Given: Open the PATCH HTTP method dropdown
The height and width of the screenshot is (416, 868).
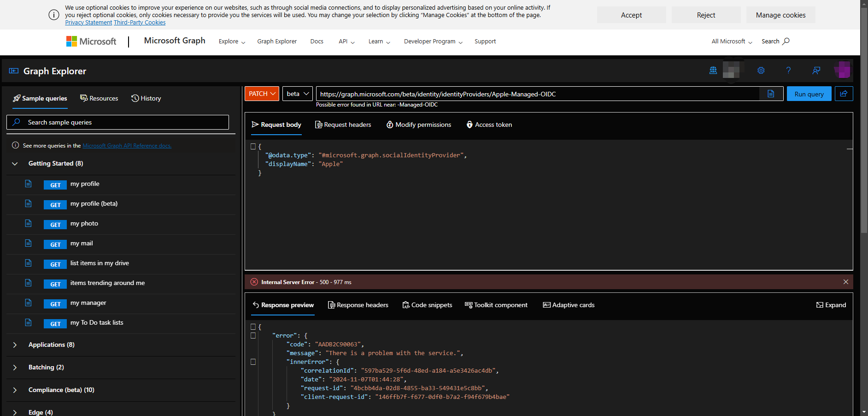Looking at the screenshot, I should [x=262, y=94].
